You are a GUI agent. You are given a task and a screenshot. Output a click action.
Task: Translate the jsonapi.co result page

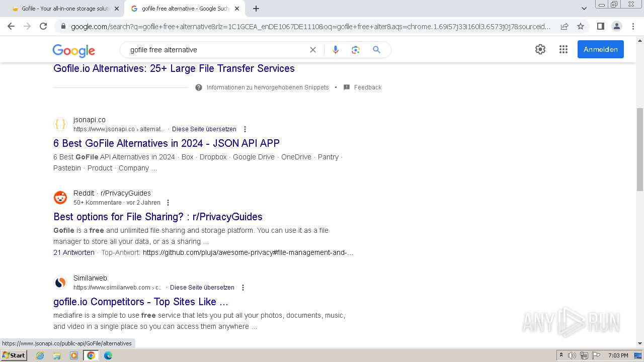click(x=204, y=129)
